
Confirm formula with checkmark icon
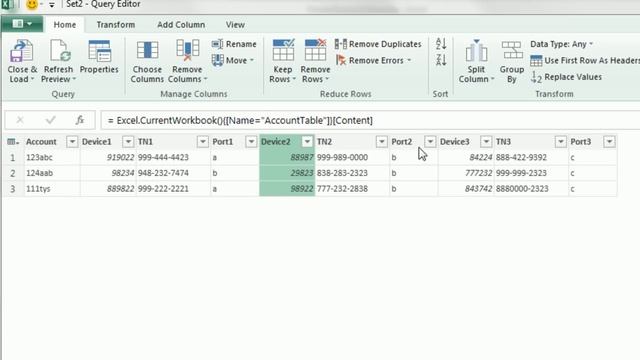pos(50,120)
